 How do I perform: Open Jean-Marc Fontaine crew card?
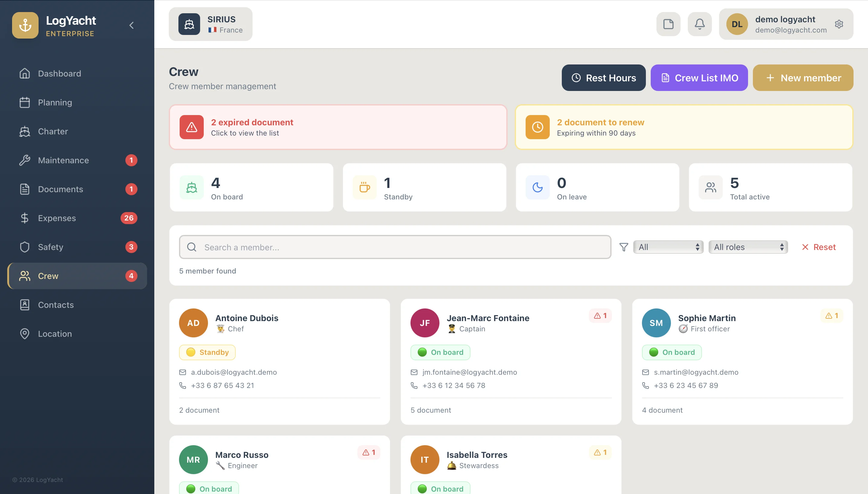(511, 362)
